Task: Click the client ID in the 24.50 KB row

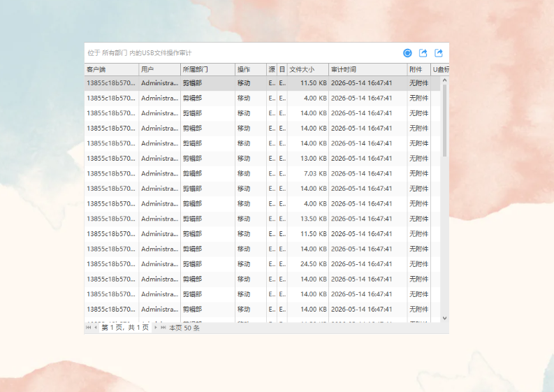Action: point(111,264)
